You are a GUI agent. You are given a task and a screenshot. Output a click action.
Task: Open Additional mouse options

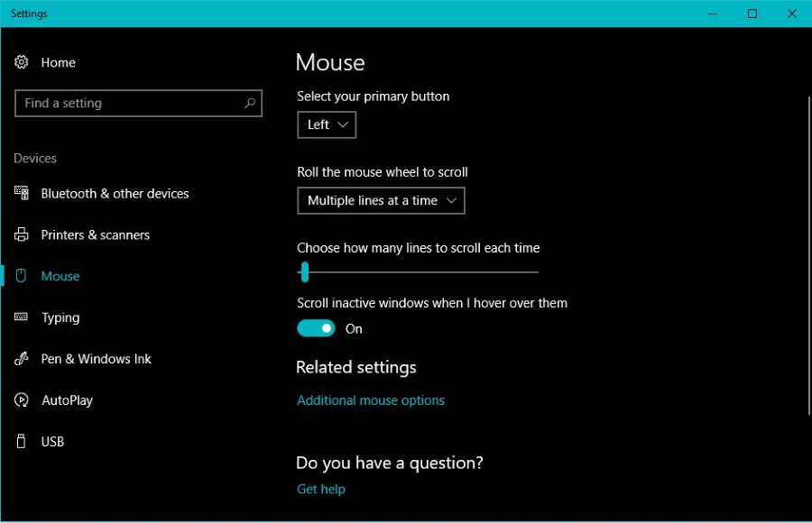[371, 400]
